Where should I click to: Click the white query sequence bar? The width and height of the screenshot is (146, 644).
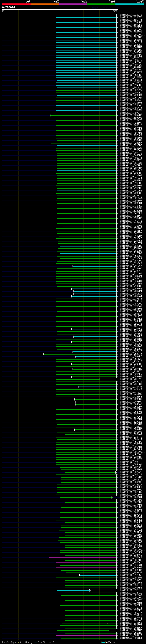pyautogui.click(x=60, y=10)
